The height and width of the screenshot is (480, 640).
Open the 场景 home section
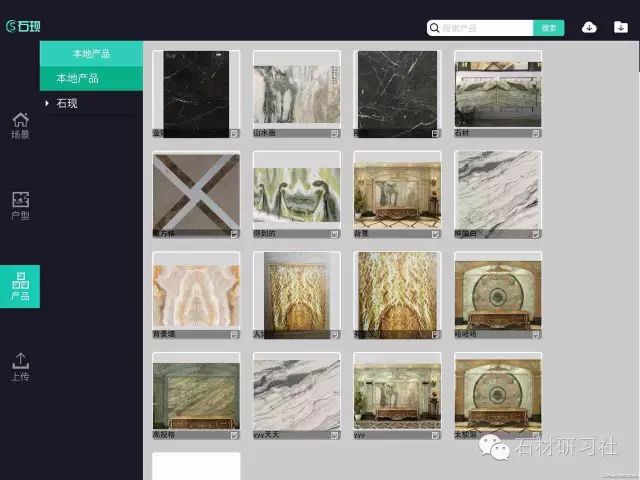[20, 126]
